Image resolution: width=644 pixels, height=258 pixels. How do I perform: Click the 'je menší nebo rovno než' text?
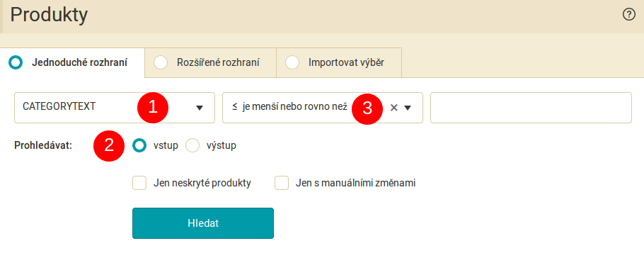[x=295, y=107]
